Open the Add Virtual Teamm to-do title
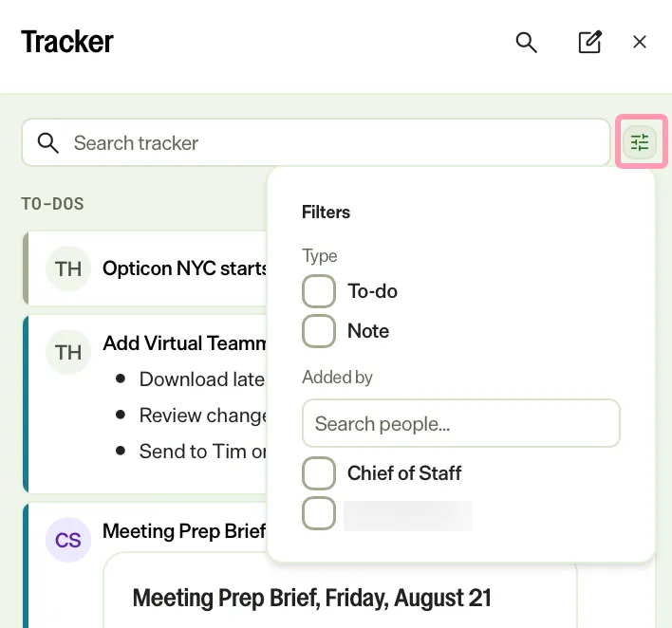 click(x=185, y=343)
